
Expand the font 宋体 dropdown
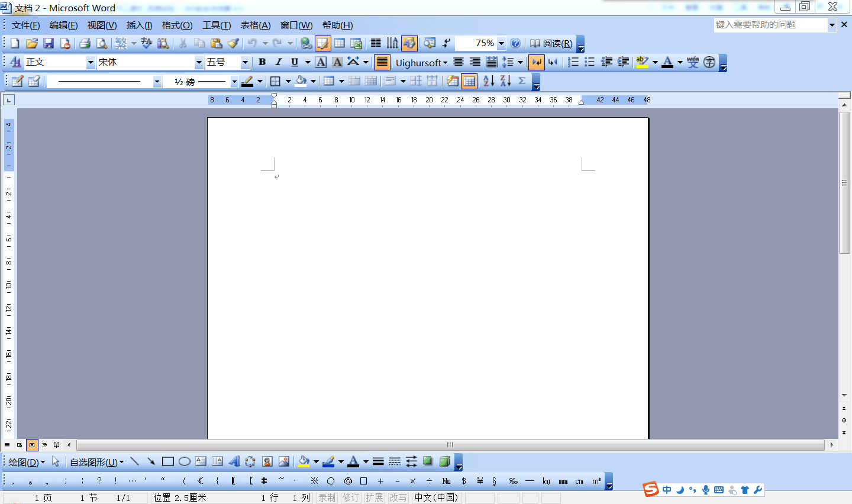click(199, 62)
